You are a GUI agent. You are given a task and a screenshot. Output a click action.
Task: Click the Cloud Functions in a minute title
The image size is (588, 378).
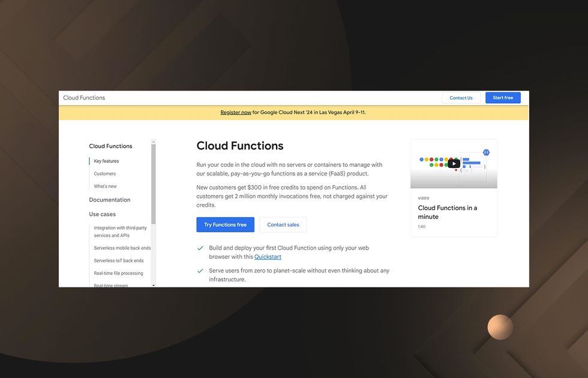point(448,212)
